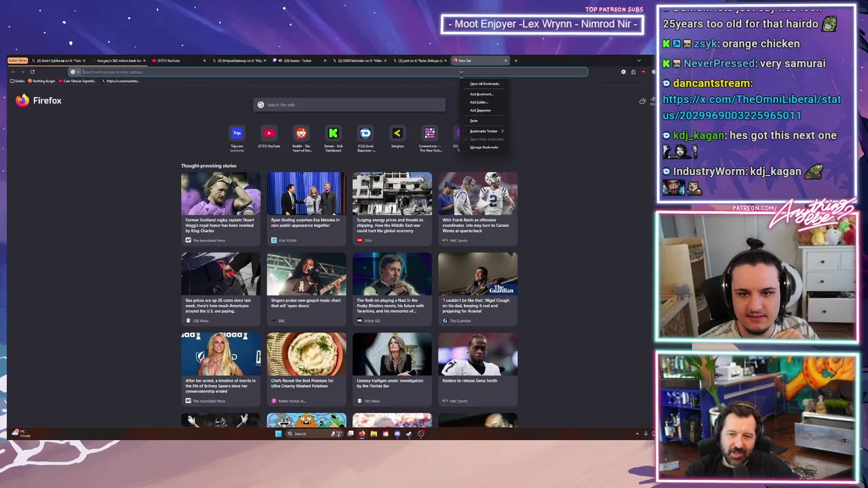Switch to the OSINTdefender on X tab
Image resolution: width=868 pixels, height=488 pixels.
click(x=358, y=60)
